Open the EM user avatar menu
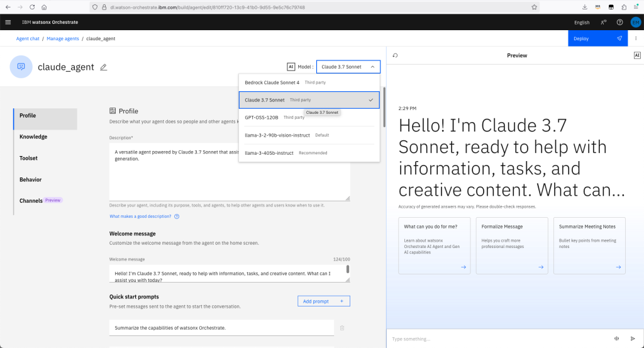The width and height of the screenshot is (644, 348). (x=635, y=22)
